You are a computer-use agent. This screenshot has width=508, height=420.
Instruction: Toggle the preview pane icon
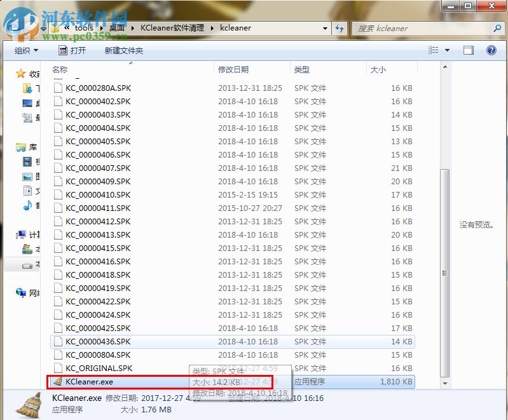click(x=469, y=50)
